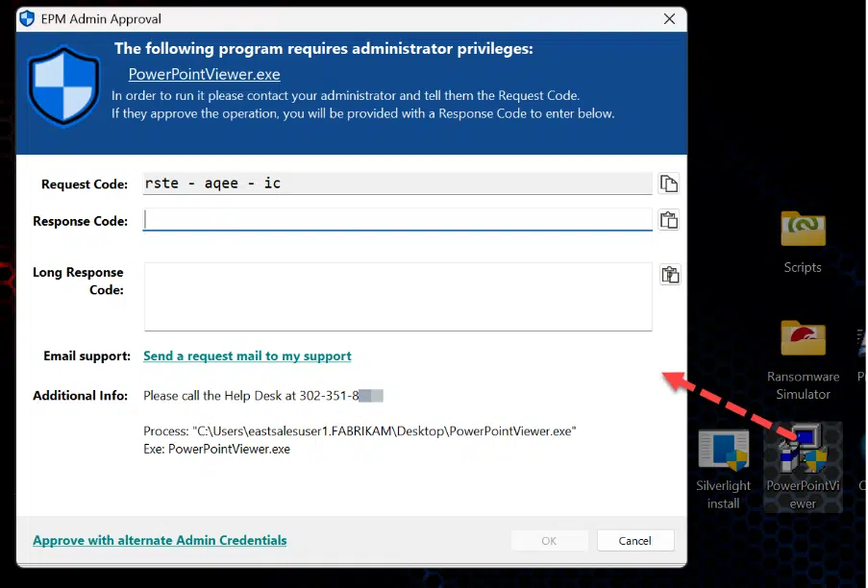Viewport: 868px width, 588px height.
Task: Click the 'Exe: PowerPointViewer.exe' text
Action: pyautogui.click(x=216, y=449)
